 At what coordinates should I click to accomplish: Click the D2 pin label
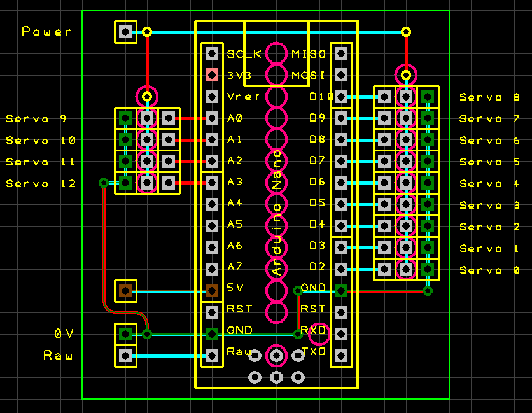pyautogui.click(x=318, y=267)
